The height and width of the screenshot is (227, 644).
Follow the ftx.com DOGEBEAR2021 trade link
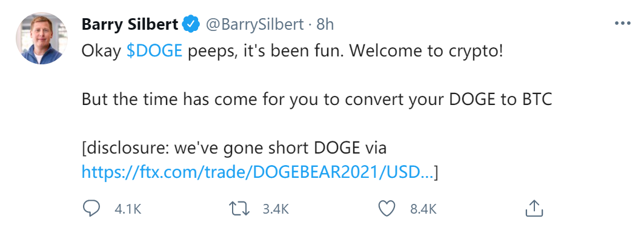pyautogui.click(x=257, y=172)
